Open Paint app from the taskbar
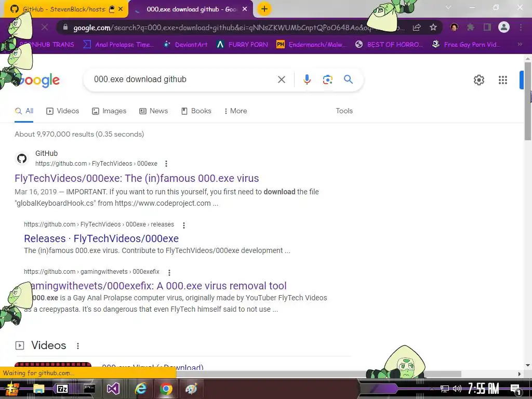The width and height of the screenshot is (532, 399). pos(191,389)
